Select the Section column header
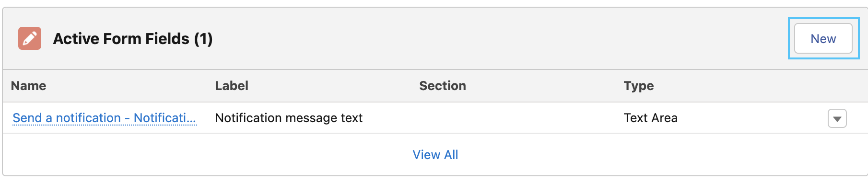The height and width of the screenshot is (183, 868). [x=443, y=86]
